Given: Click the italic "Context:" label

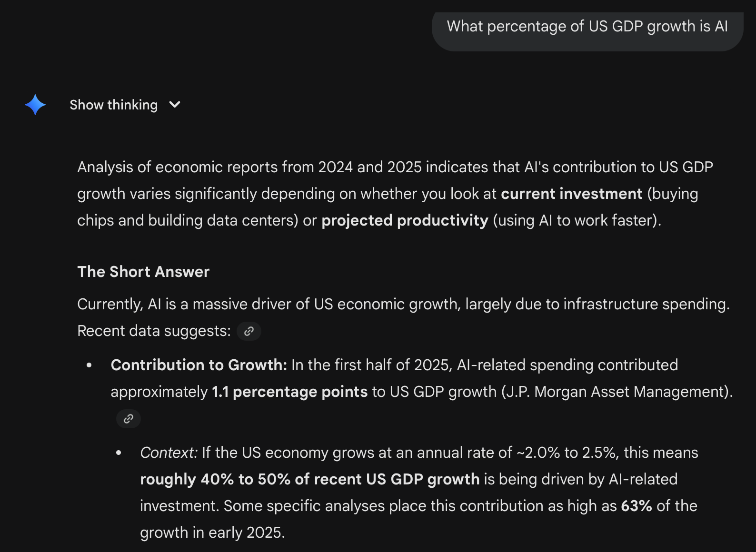Looking at the screenshot, I should tap(169, 453).
